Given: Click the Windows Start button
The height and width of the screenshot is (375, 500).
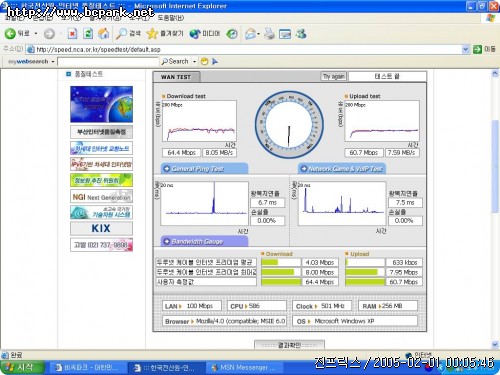Looking at the screenshot, I should [22, 367].
